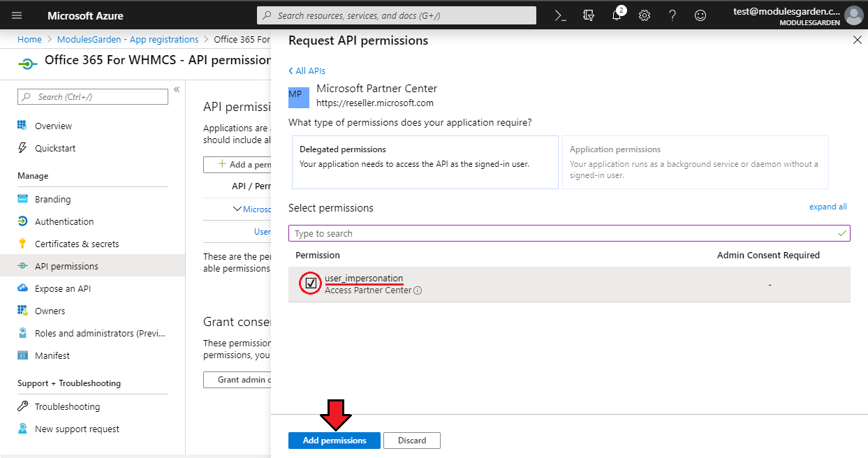Toggle the user_impersonation checkbox
Viewport: 868px width, 458px height.
coord(311,283)
